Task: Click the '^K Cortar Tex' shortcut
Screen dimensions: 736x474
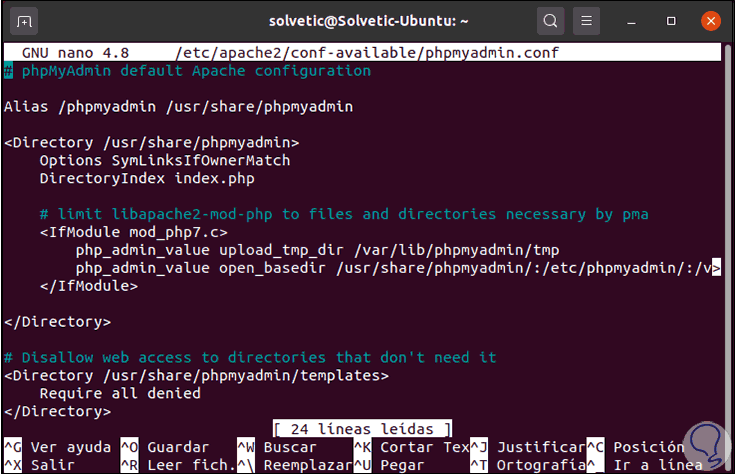Action: click(x=412, y=447)
